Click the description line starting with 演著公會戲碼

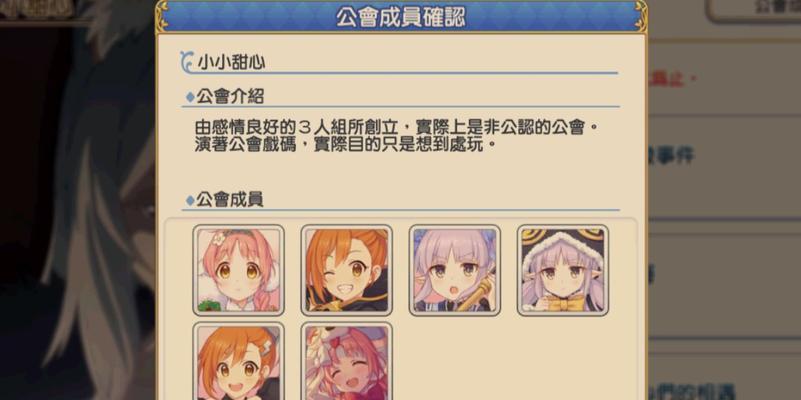point(345,145)
